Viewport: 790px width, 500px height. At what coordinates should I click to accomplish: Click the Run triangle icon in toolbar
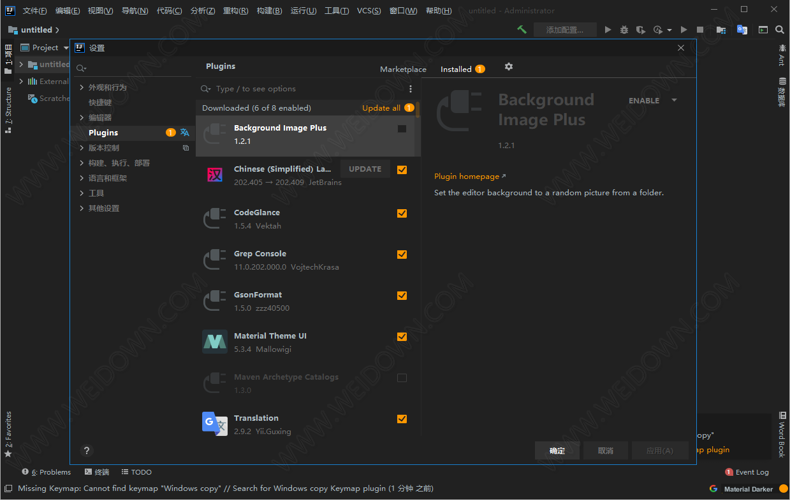(608, 30)
